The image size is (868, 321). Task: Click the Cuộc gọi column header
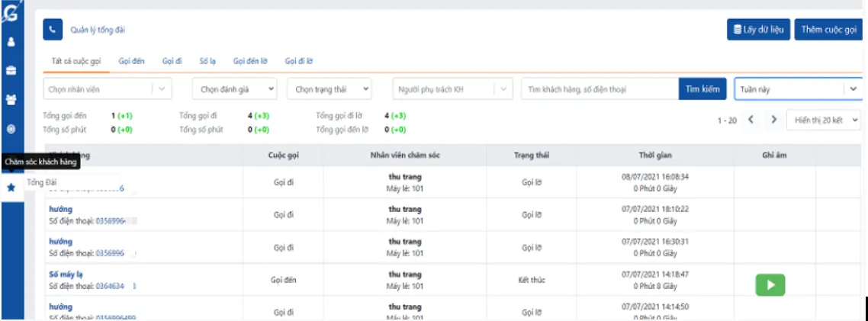pos(283,156)
